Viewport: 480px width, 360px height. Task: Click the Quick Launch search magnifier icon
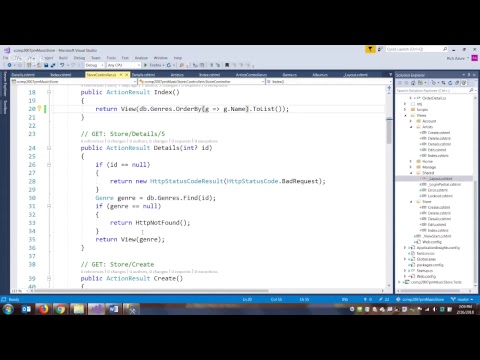tap(445, 49)
